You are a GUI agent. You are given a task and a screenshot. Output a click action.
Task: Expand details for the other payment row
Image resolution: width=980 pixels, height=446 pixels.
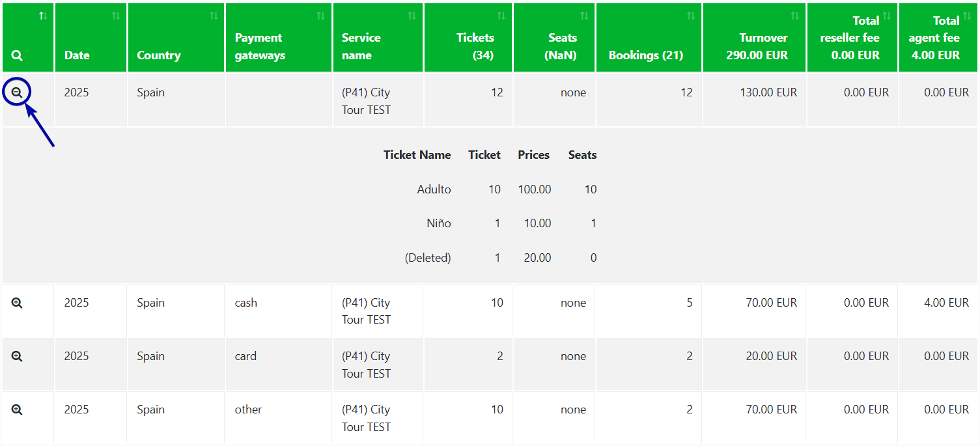point(17,410)
